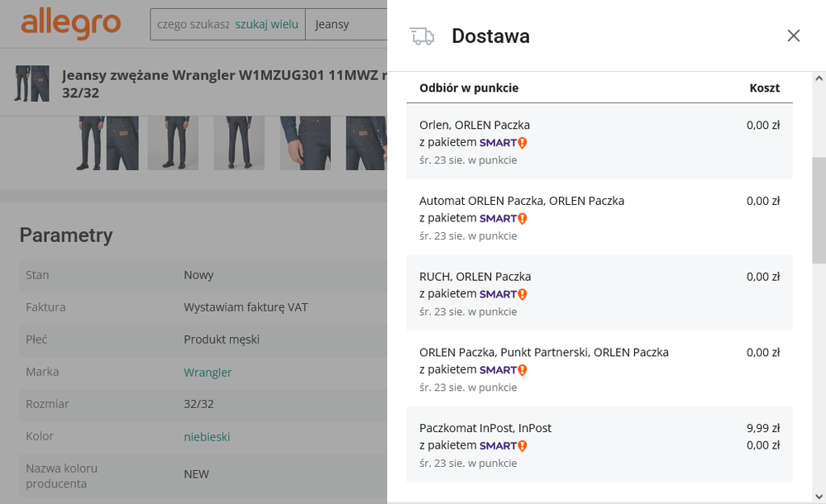This screenshot has height=504, width=826.
Task: Click the delivery panel scrollbar thumb
Action: pos(819,210)
